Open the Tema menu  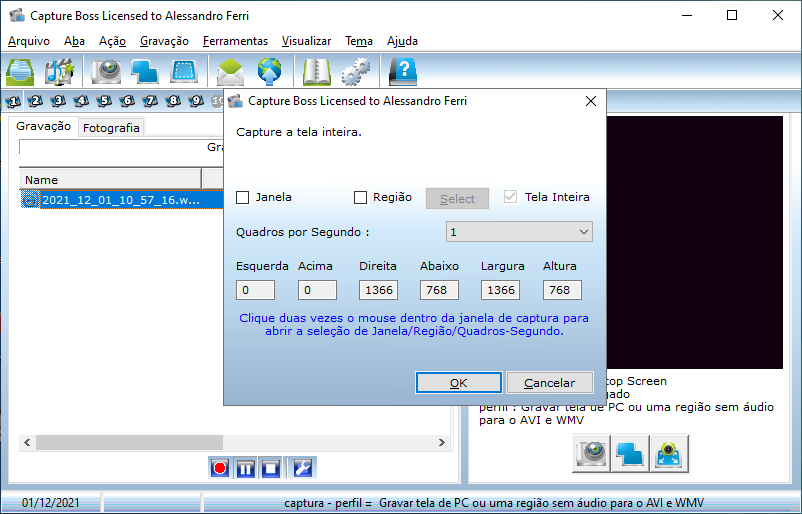(x=359, y=41)
